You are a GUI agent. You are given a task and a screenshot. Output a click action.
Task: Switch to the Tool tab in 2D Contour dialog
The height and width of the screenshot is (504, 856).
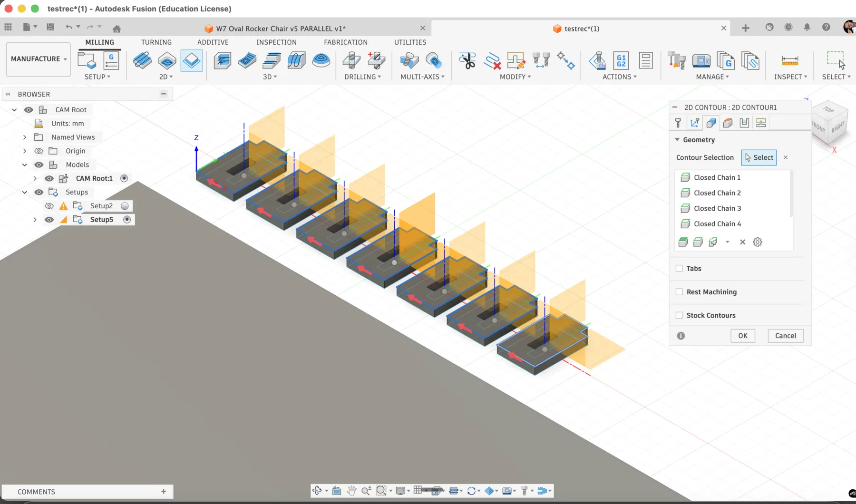(678, 123)
